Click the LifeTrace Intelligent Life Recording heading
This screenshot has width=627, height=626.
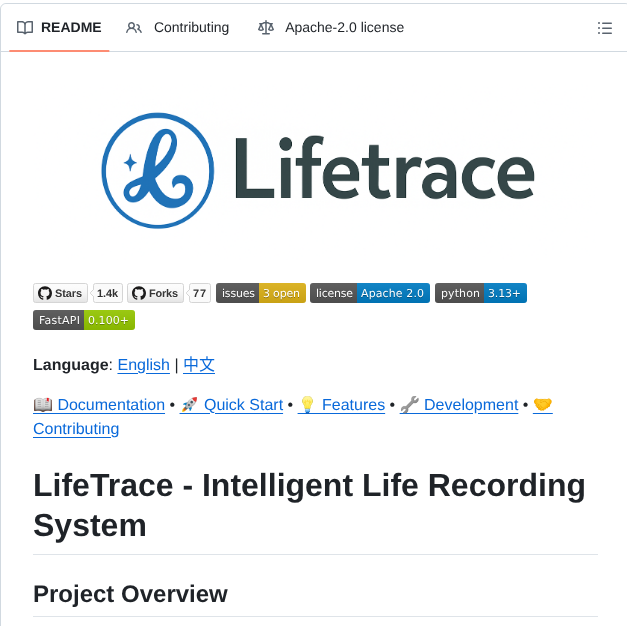point(309,505)
